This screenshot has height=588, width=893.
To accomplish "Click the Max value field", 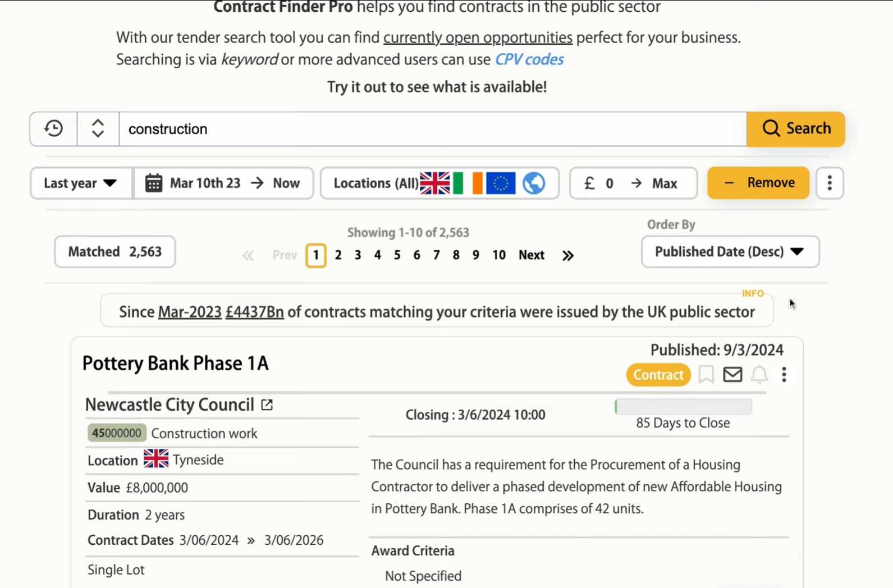I will tap(665, 183).
